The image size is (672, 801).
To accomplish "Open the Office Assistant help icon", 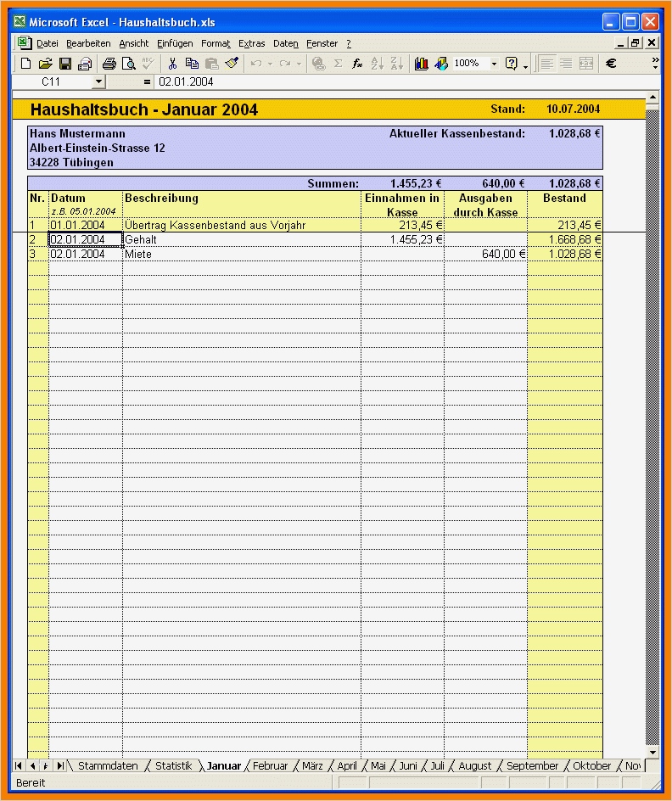I will click(511, 64).
